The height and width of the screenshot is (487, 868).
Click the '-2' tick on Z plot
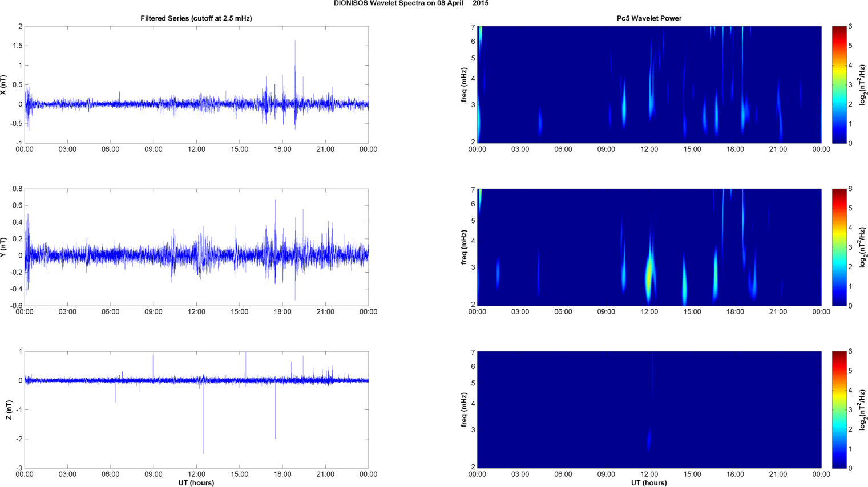(19, 439)
